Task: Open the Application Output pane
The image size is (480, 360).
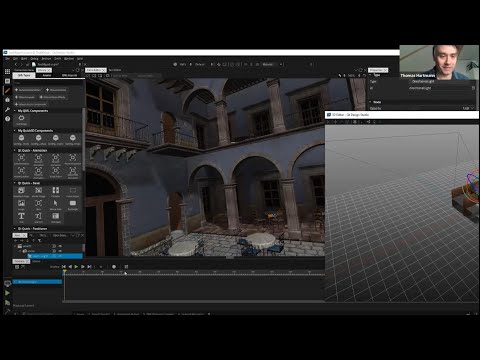Action: tap(128, 314)
